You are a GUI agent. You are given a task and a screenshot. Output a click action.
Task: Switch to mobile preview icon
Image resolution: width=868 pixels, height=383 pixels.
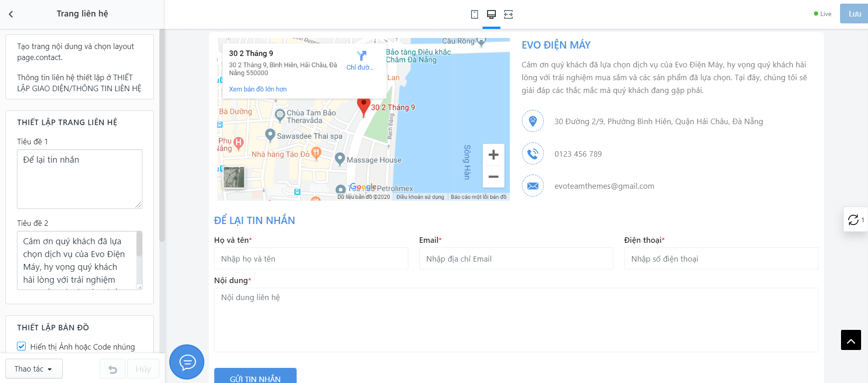tap(474, 14)
